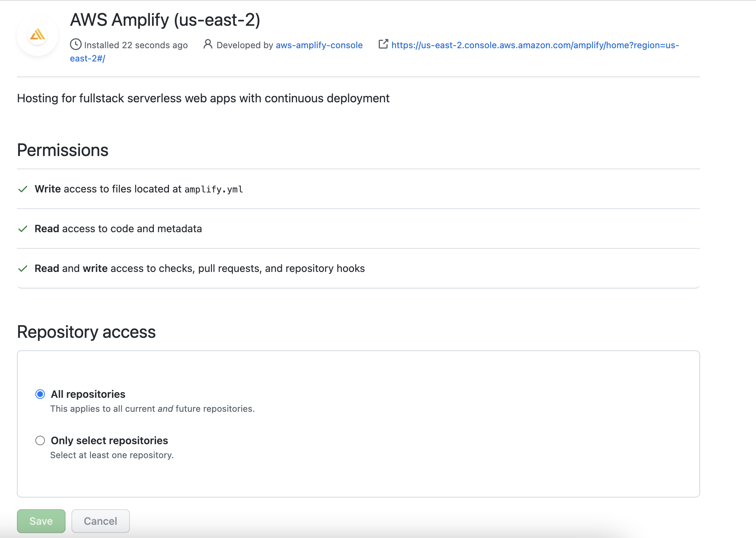Click the amplify.yml code text
Screen dimensions: 756x538
point(213,190)
